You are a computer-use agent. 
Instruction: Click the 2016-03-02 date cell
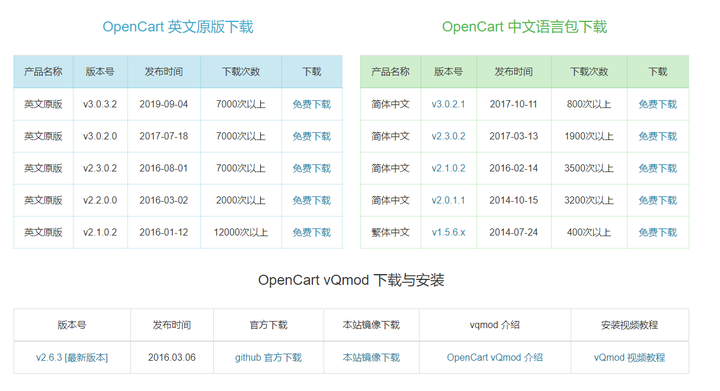point(164,201)
